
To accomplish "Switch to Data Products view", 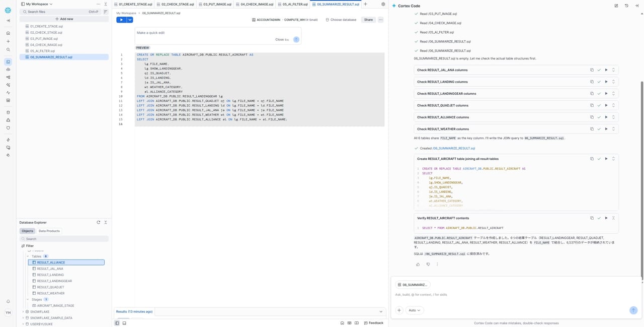I will [x=49, y=231].
